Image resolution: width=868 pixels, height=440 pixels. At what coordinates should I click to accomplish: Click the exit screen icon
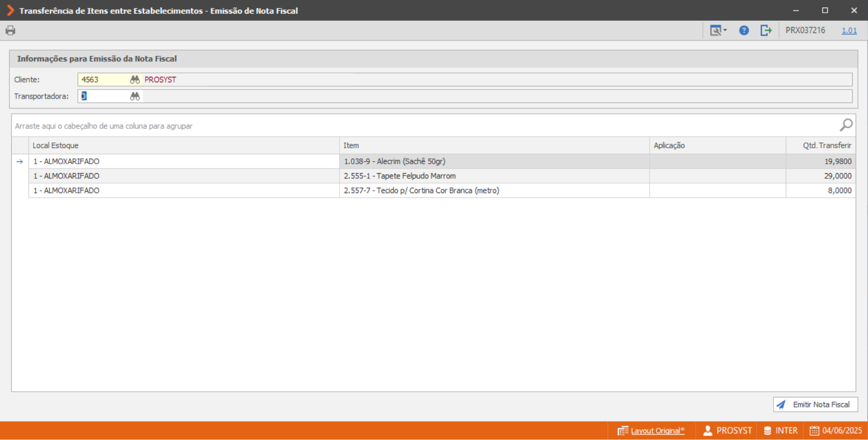tap(766, 30)
